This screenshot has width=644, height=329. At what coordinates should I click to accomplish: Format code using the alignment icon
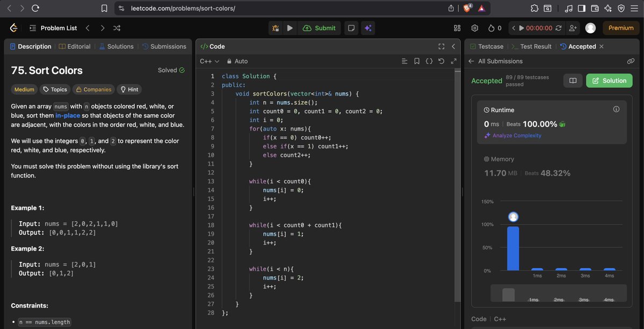click(404, 61)
